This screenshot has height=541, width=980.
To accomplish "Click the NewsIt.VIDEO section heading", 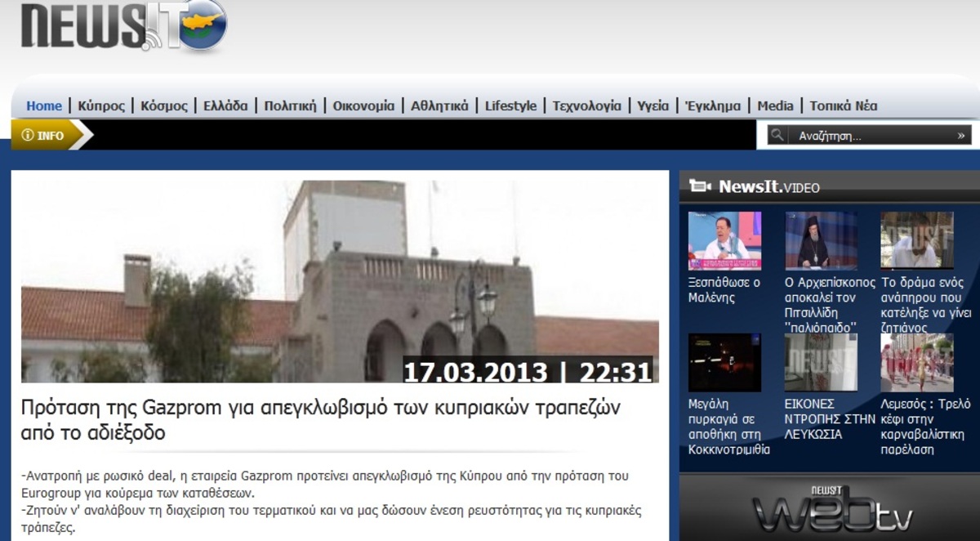I will click(769, 187).
